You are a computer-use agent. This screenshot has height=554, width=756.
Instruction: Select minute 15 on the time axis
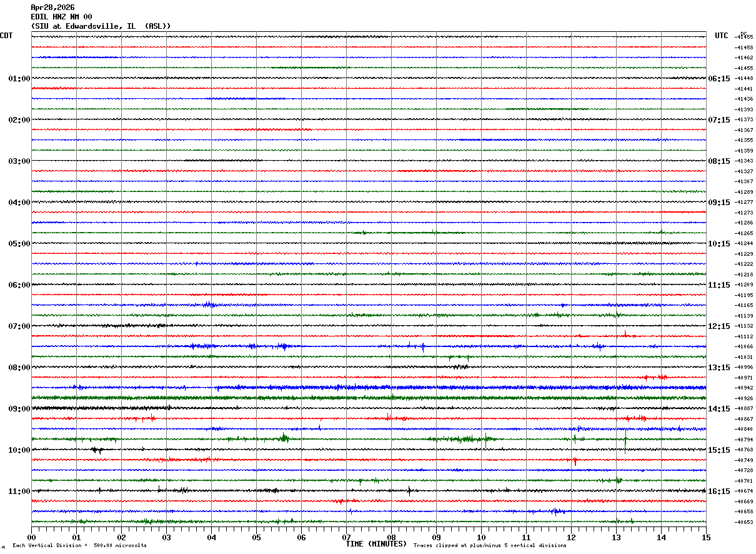pos(706,537)
